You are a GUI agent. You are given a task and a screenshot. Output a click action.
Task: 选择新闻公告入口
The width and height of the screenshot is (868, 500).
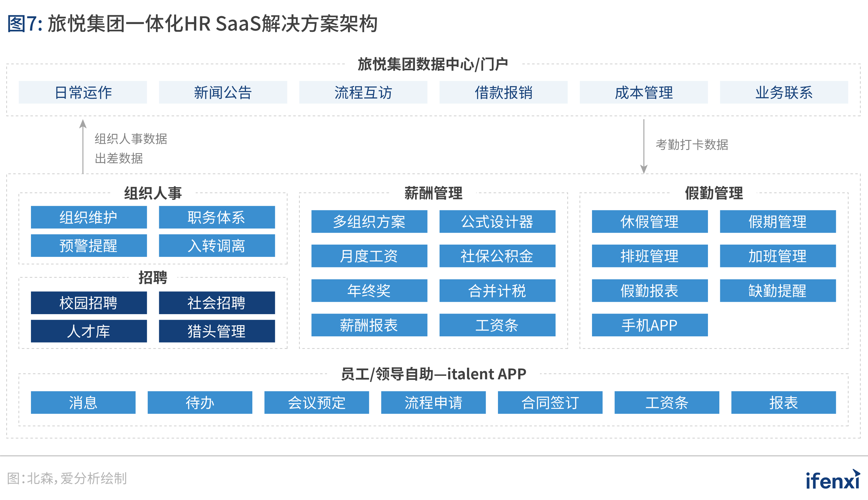pos(223,92)
